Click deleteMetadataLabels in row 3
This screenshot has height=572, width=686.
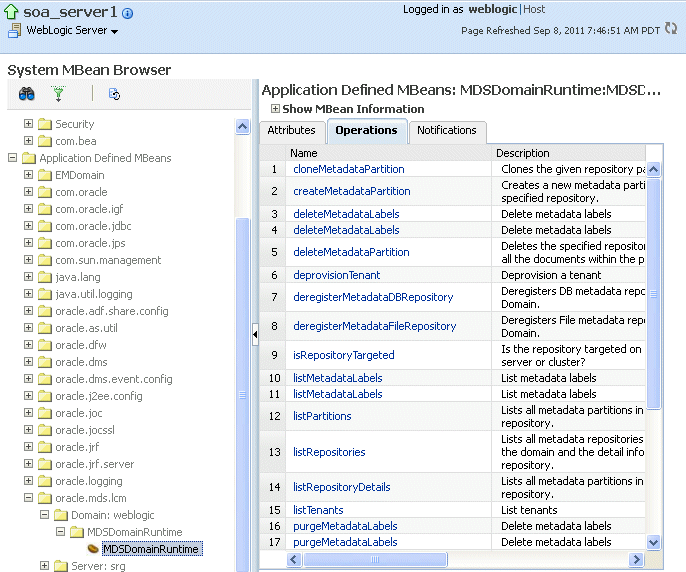[346, 214]
